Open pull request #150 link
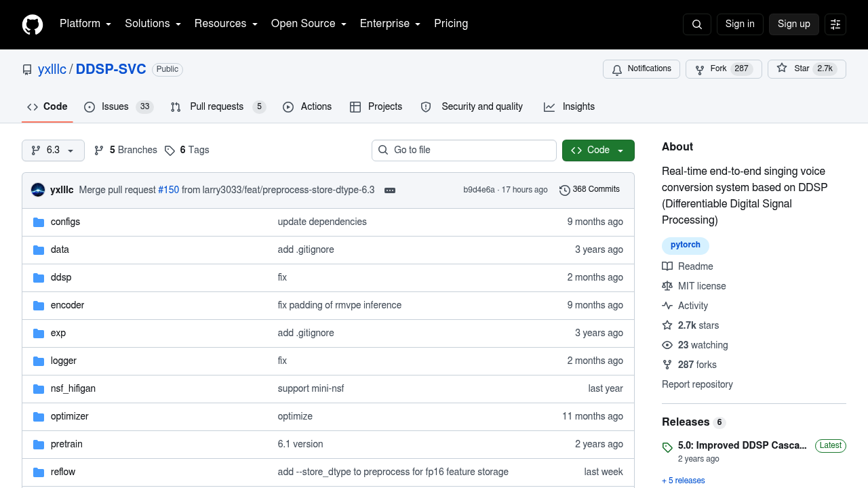 coord(168,190)
